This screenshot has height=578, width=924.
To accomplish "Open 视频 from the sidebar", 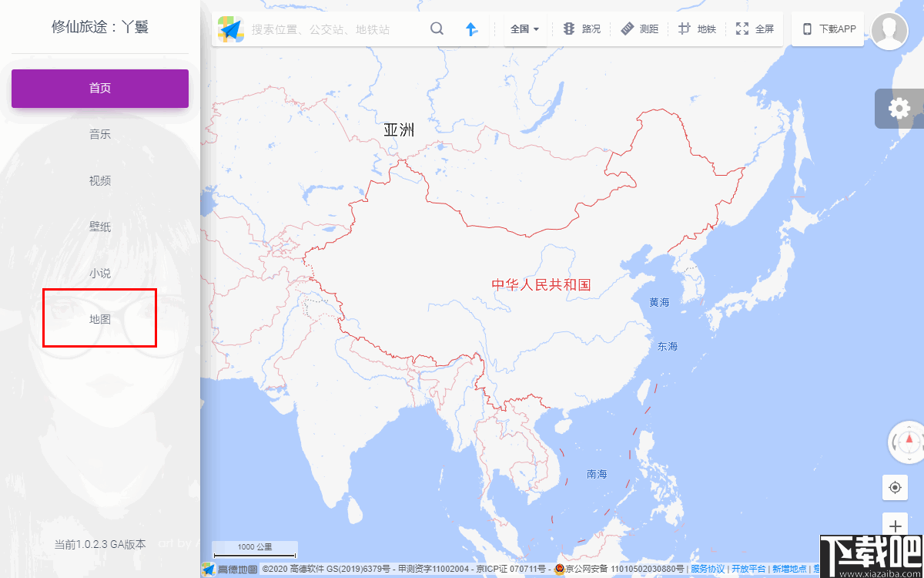I will [x=100, y=180].
